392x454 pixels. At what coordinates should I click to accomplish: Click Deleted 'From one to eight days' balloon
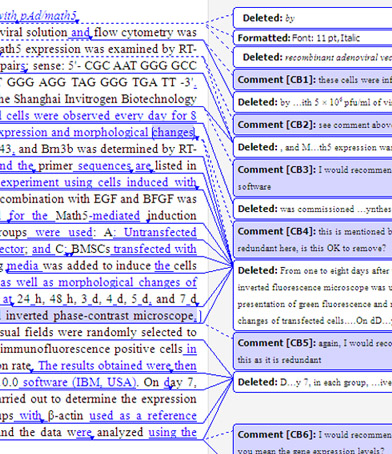point(313,295)
